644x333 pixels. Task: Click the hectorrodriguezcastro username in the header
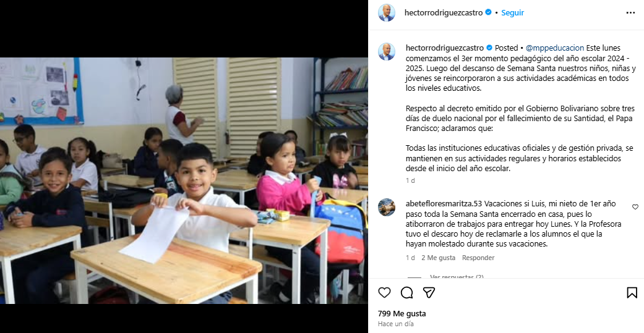(x=444, y=13)
